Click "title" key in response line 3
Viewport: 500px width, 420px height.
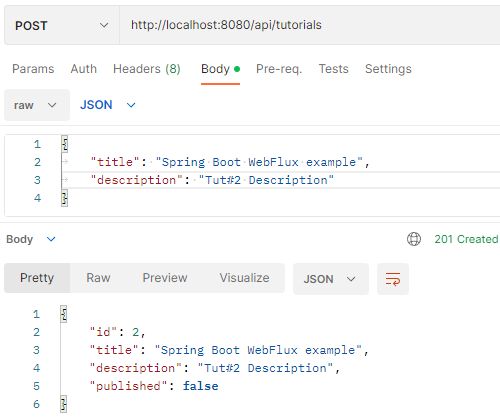pos(114,350)
